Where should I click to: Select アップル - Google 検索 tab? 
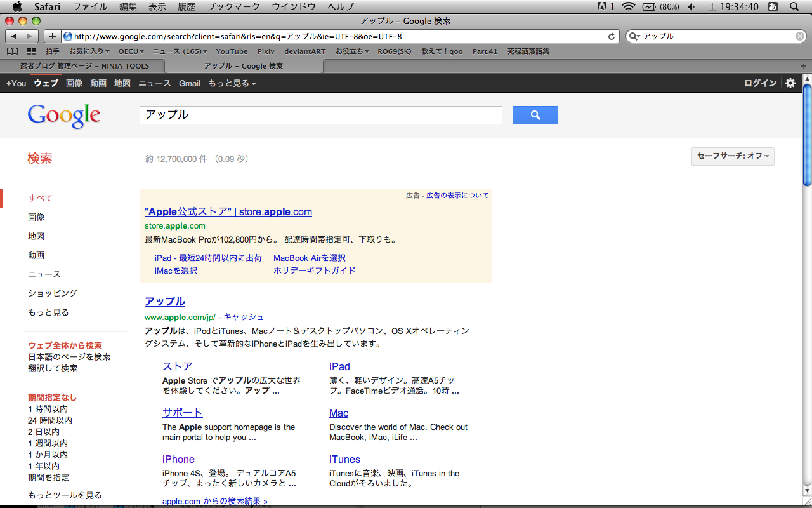tap(244, 65)
